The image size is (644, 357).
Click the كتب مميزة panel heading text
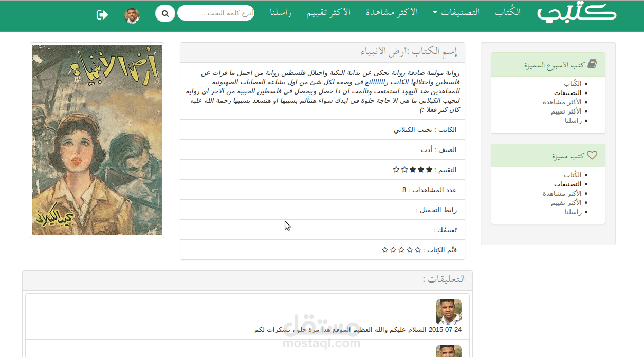coord(568,156)
